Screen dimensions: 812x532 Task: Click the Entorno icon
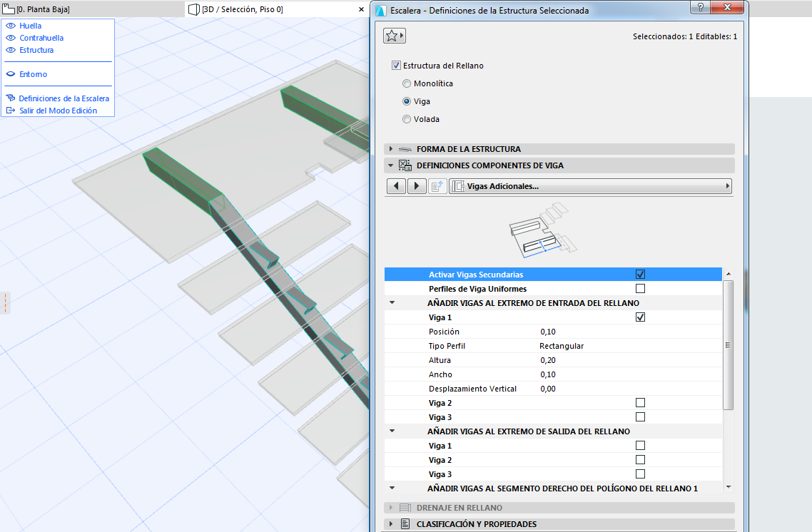[x=11, y=74]
